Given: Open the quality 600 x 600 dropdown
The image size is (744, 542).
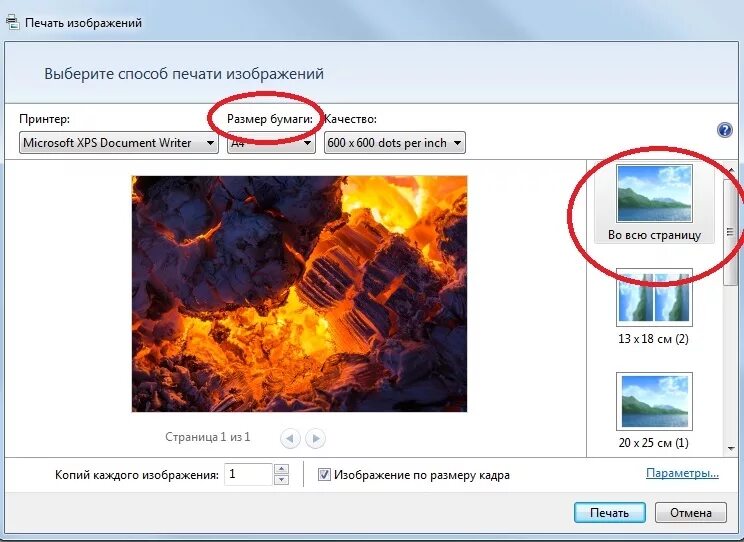Looking at the screenshot, I should (x=395, y=143).
